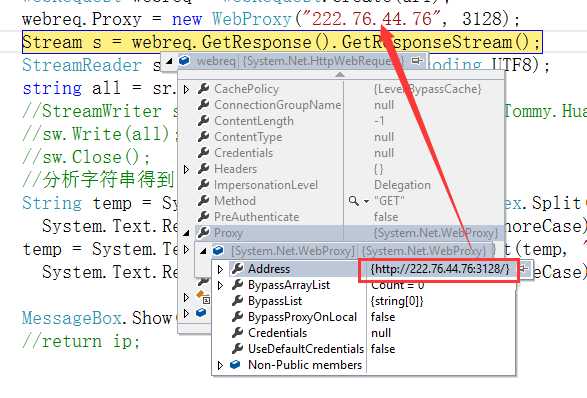Click the scroll-up arrow atop the datatip list
587x398 pixels.
pyautogui.click(x=340, y=75)
